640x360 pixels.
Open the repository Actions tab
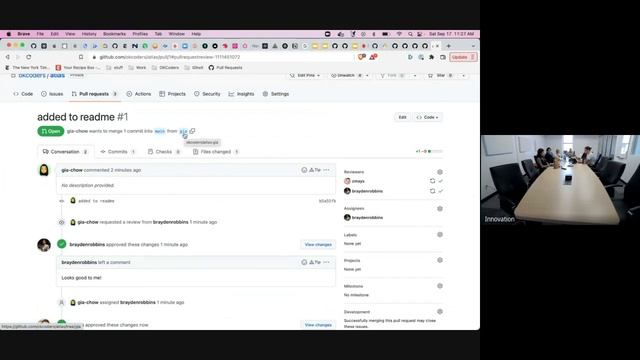139,94
